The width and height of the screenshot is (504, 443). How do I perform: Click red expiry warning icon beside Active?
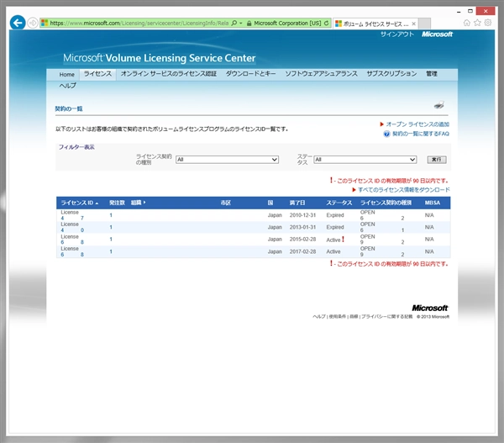(343, 240)
